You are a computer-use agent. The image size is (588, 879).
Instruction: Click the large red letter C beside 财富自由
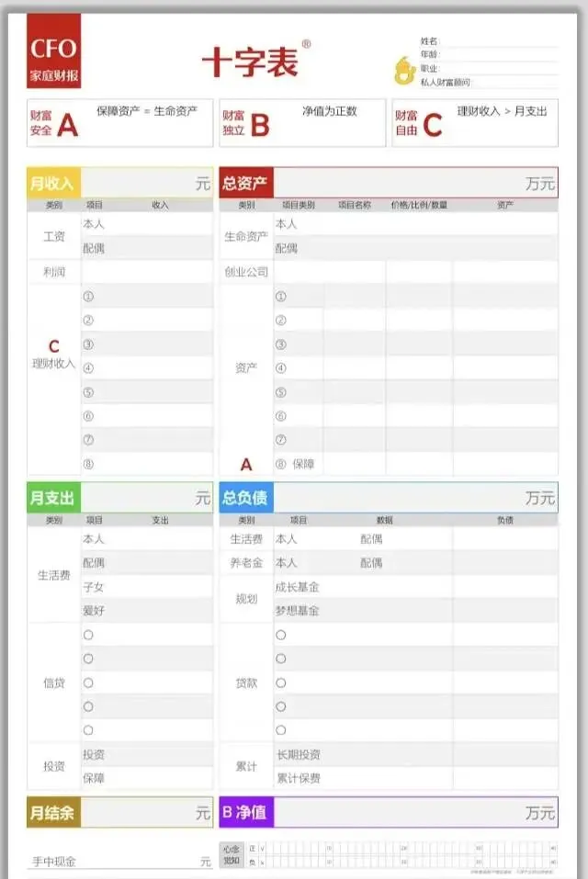tap(433, 124)
